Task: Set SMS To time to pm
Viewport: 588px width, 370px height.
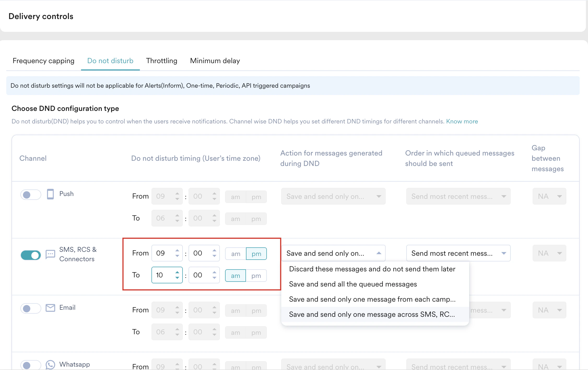Action: click(x=256, y=276)
